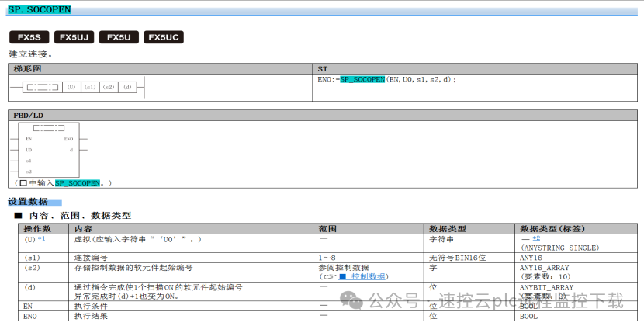The image size is (644, 326).
Task: Click the 存储控制数据的软元件起始编号 cell
Action: tap(191, 272)
